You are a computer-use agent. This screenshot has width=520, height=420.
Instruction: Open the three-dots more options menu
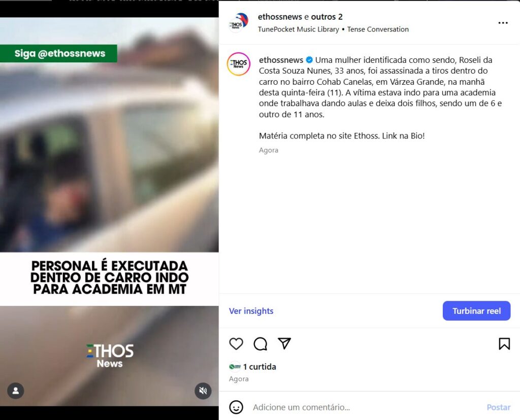[x=503, y=23]
